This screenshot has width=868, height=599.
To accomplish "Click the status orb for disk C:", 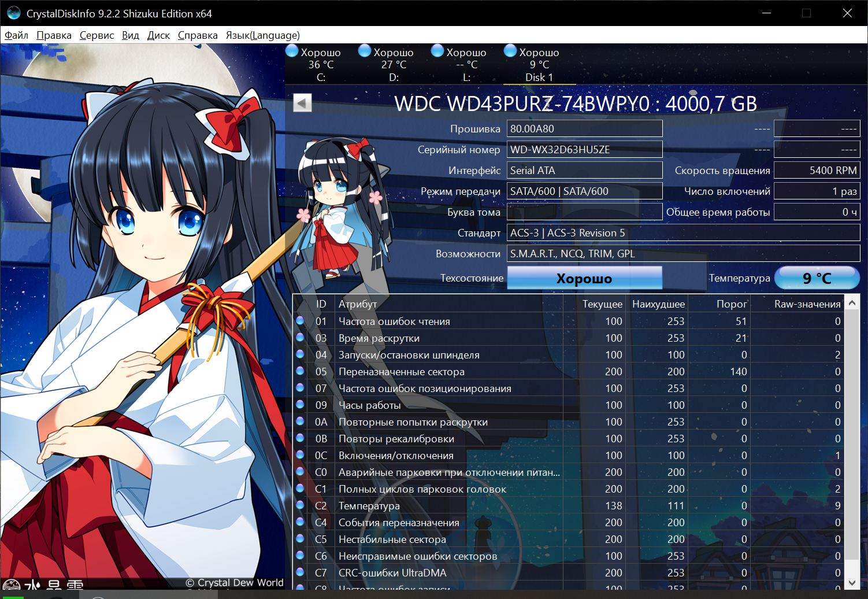I will coord(292,51).
